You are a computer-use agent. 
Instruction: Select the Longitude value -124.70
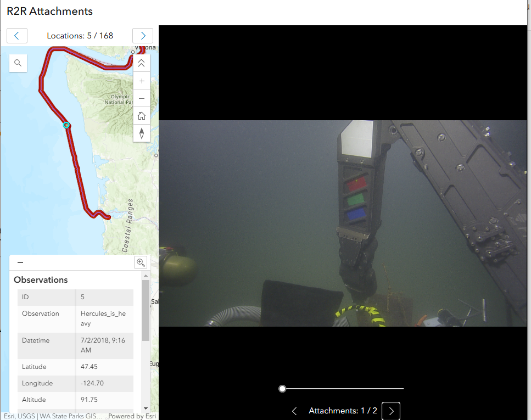[x=92, y=383]
